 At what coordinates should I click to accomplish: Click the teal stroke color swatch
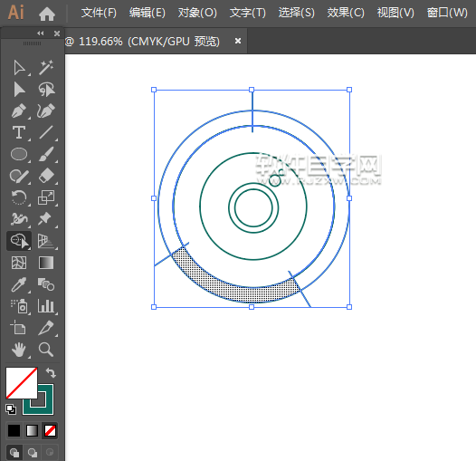click(x=38, y=400)
